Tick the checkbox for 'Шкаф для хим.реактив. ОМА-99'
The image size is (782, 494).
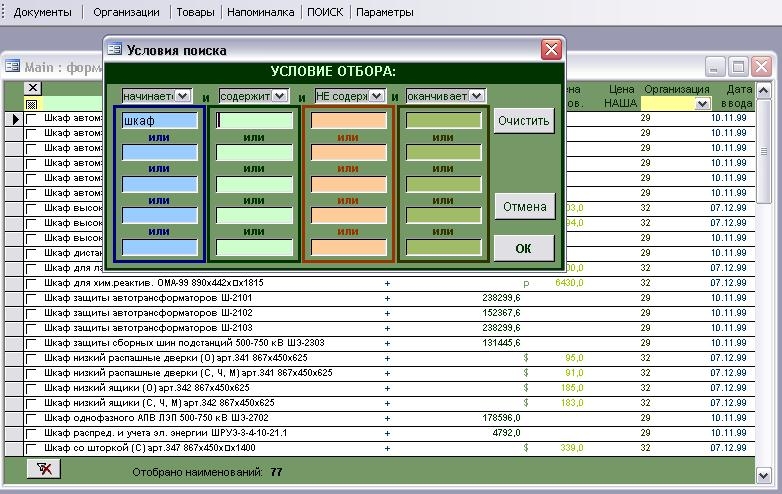point(31,284)
